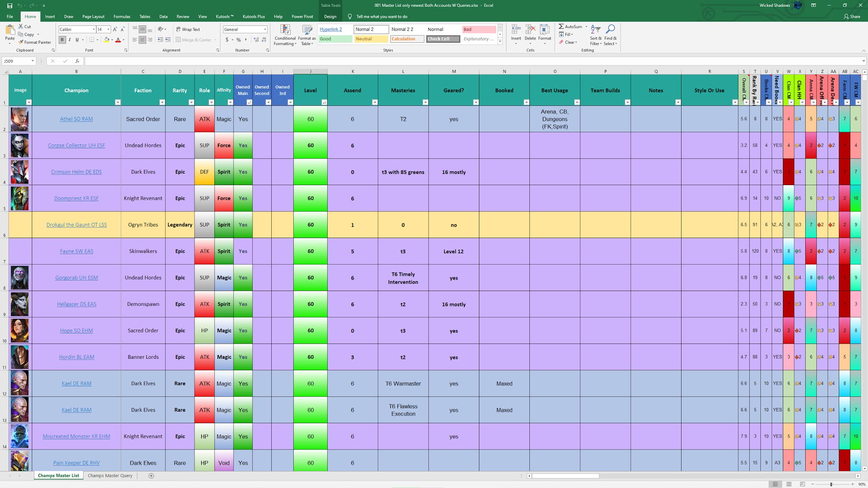The width and height of the screenshot is (868, 488).
Task: Apply the Comma Style number format
Action: 245,40
